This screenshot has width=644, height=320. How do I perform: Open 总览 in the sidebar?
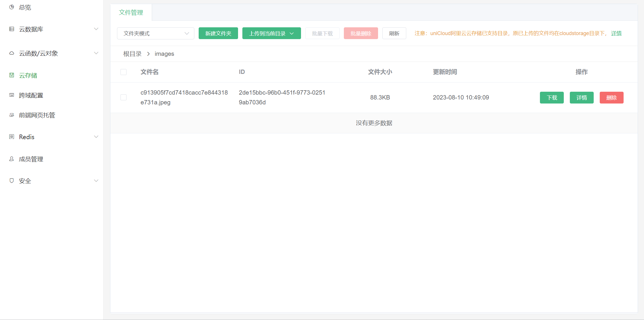(25, 7)
